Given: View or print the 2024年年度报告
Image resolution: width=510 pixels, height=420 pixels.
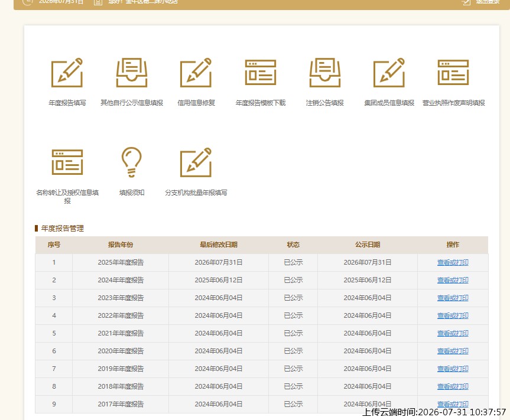Looking at the screenshot, I should pos(453,280).
